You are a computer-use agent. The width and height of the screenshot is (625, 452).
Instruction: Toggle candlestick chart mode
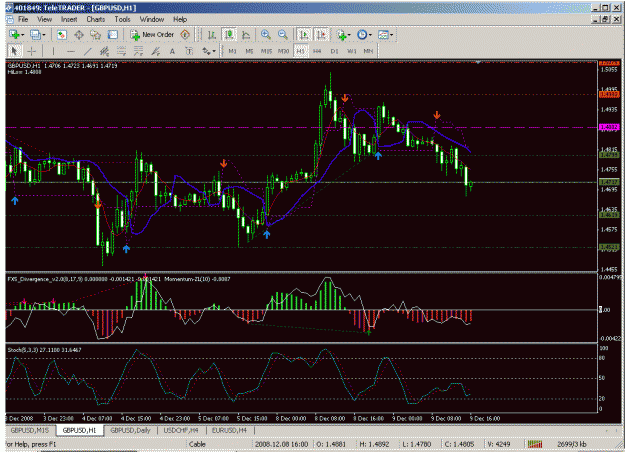click(x=229, y=35)
